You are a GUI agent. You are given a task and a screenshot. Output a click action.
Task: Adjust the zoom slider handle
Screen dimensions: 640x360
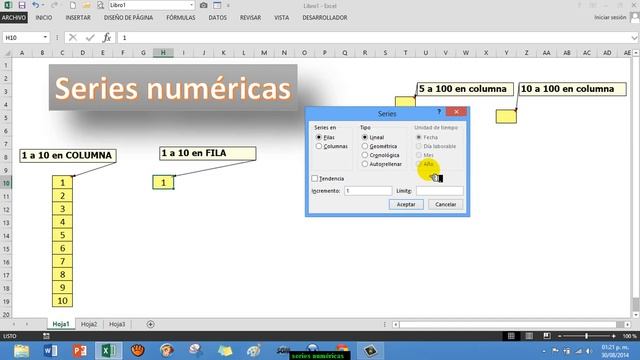point(587,336)
